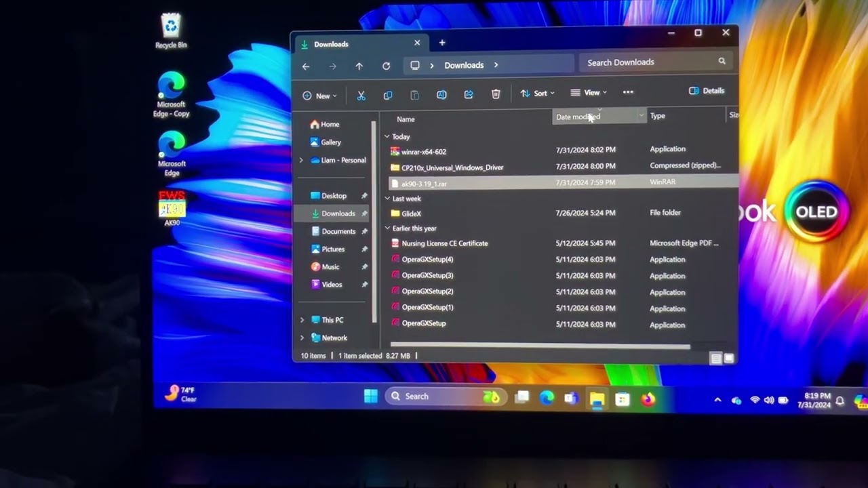Open notification bell on taskbar
This screenshot has height=488, width=868.
[840, 401]
